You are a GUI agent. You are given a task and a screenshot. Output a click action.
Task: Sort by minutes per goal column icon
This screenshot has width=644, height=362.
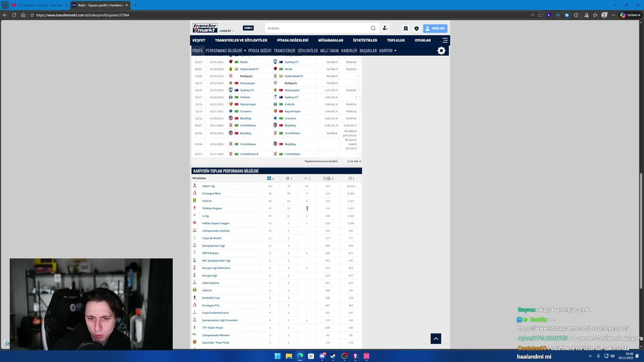click(328, 178)
